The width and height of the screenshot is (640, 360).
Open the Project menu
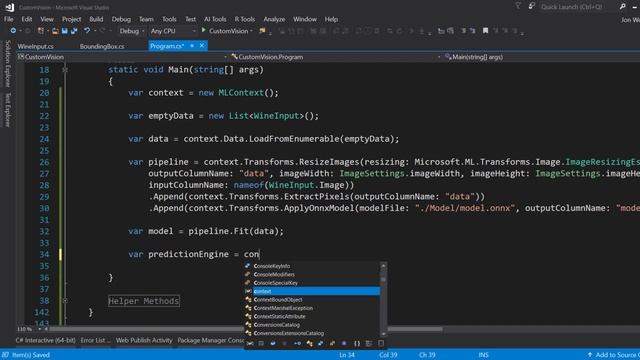click(71, 19)
